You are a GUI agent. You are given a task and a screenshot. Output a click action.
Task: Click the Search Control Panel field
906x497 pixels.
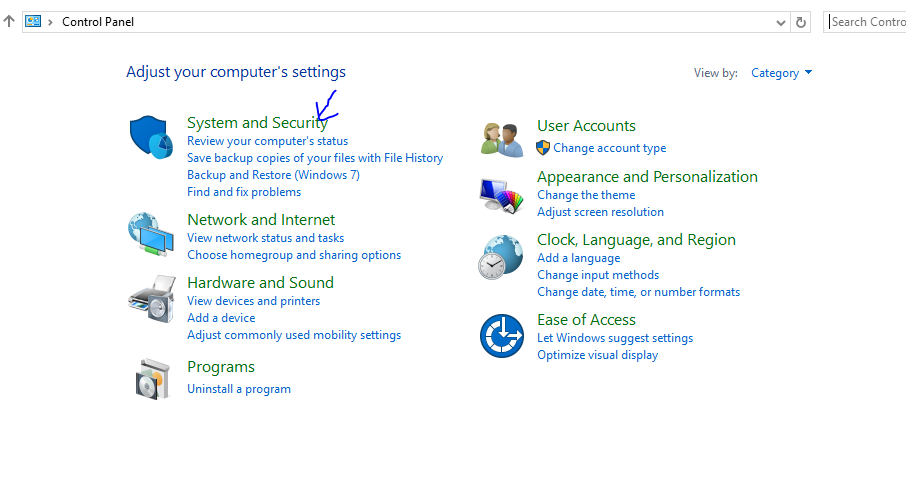point(865,22)
